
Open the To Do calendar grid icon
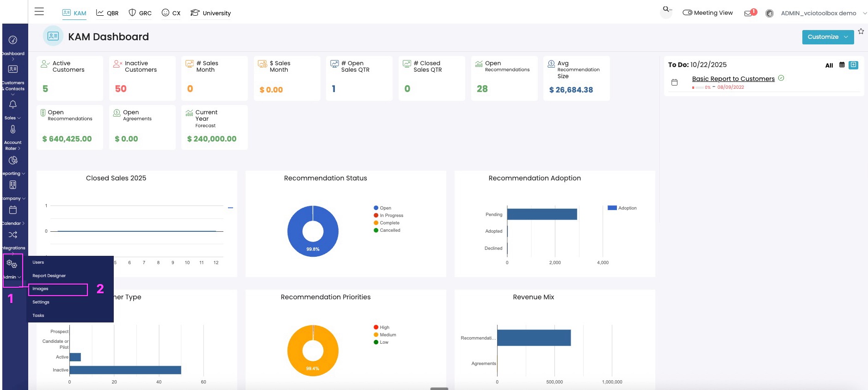[842, 65]
